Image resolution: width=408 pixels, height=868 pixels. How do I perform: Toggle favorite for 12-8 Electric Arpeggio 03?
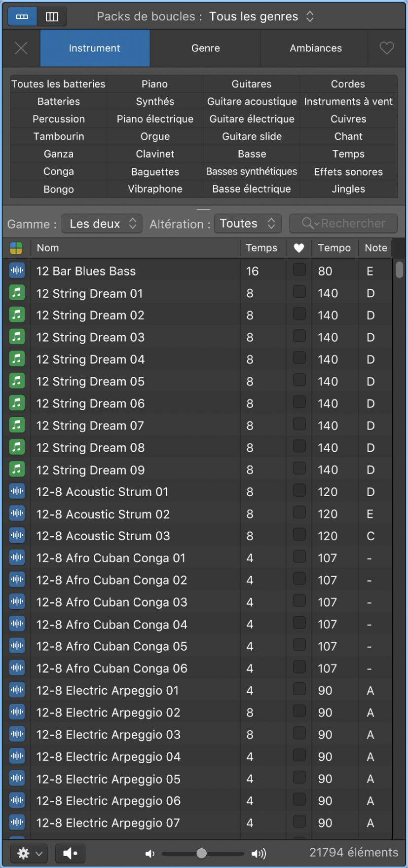[x=299, y=733]
